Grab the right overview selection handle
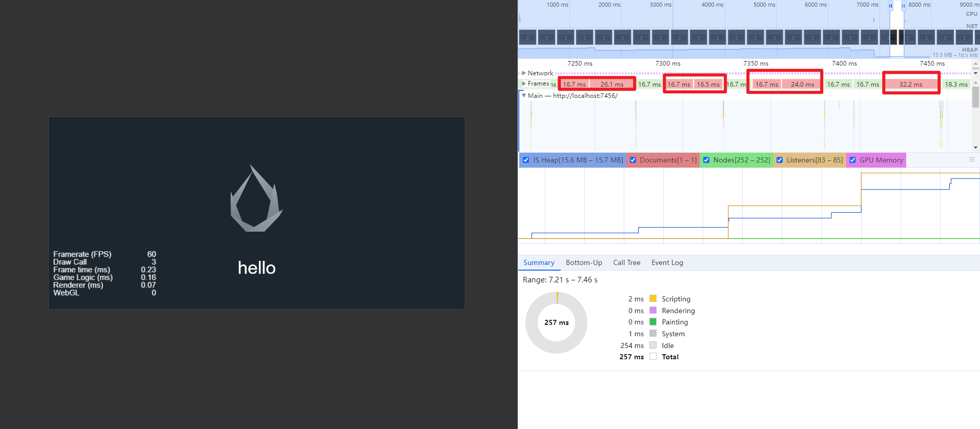This screenshot has width=980, height=429. pyautogui.click(x=904, y=6)
